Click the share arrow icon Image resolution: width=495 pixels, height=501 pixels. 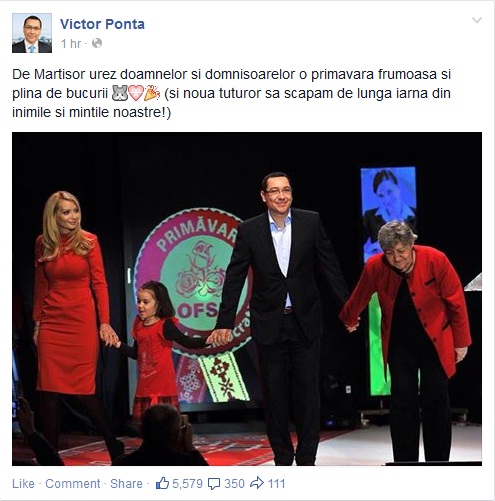tap(257, 483)
